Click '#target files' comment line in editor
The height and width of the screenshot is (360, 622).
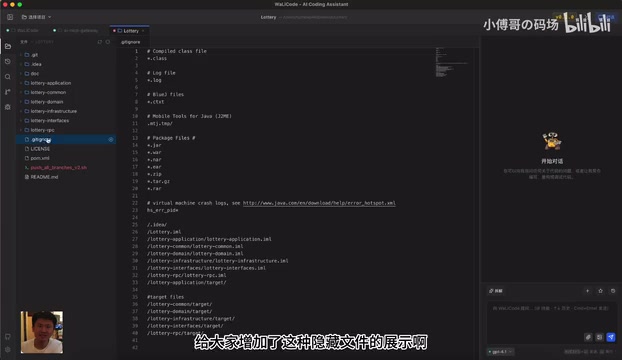(165, 297)
